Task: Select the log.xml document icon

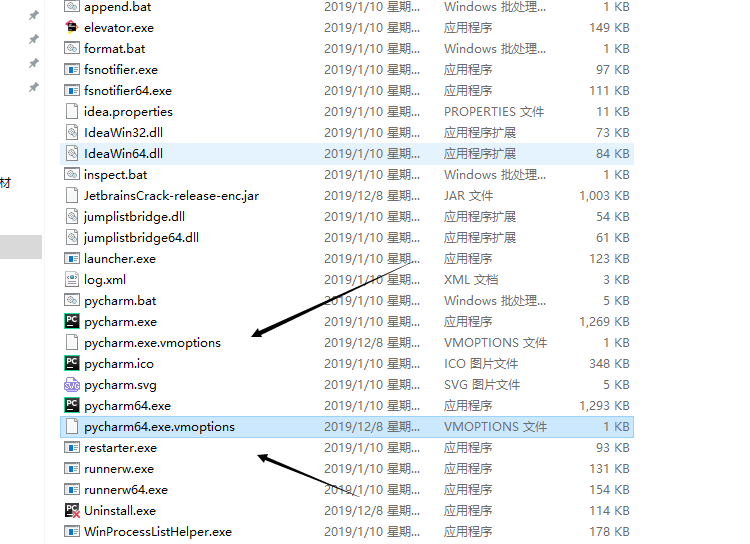Action: (72, 279)
